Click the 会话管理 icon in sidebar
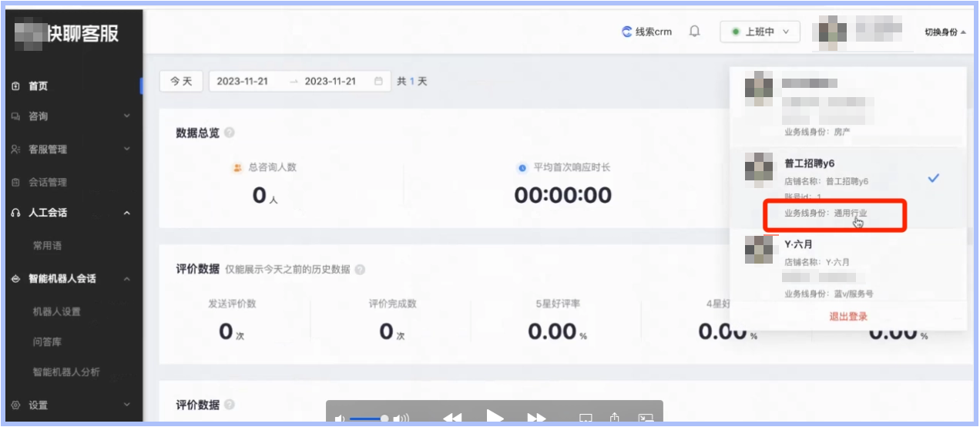Image resolution: width=980 pixels, height=427 pixels. pyautogui.click(x=15, y=183)
